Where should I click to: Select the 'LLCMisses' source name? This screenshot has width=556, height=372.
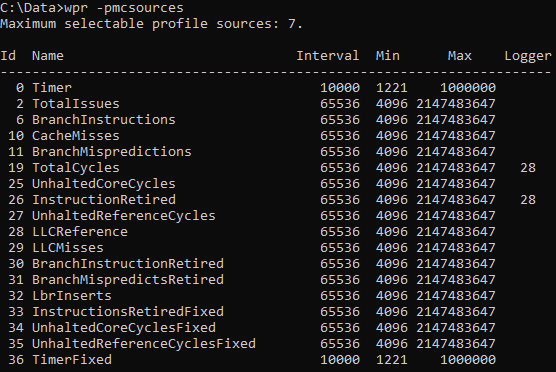click(x=68, y=247)
